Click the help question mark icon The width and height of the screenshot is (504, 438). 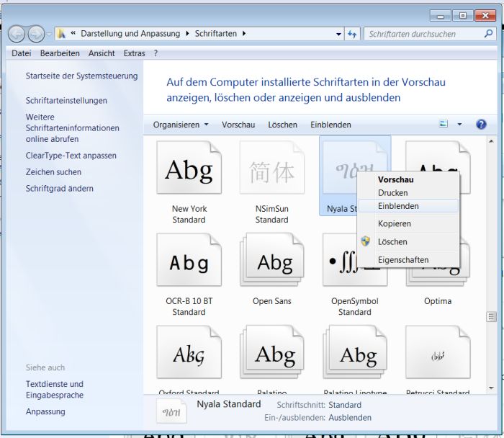click(x=481, y=124)
